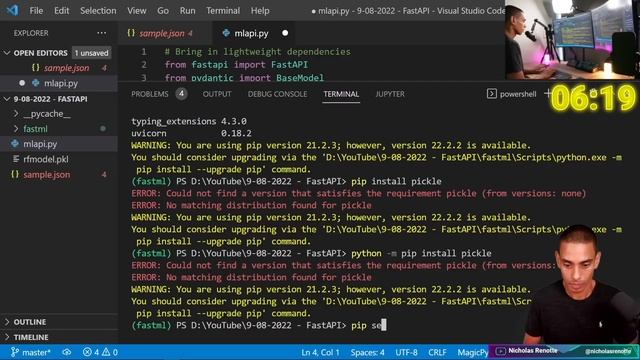Click line 2 fastapi import code
Image resolution: width=640 pixels, height=360 pixels.
[236, 64]
